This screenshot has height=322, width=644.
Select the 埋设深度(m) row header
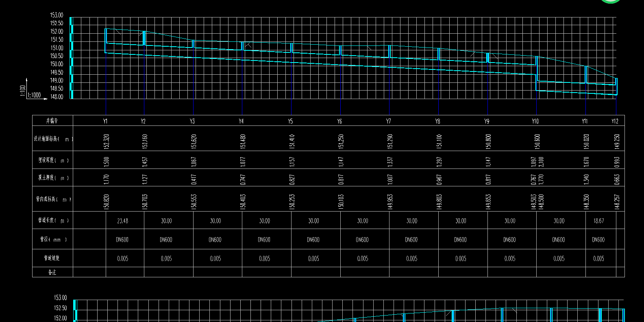coord(53,160)
